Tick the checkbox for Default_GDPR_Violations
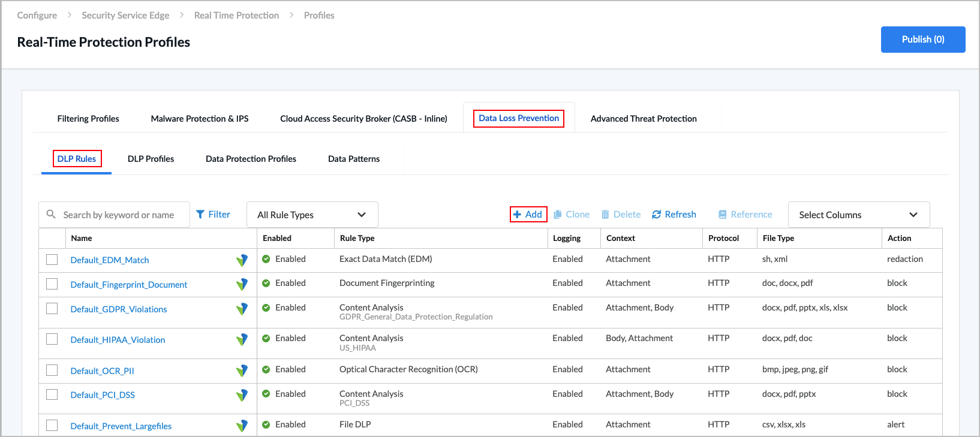The image size is (980, 437). (52, 309)
